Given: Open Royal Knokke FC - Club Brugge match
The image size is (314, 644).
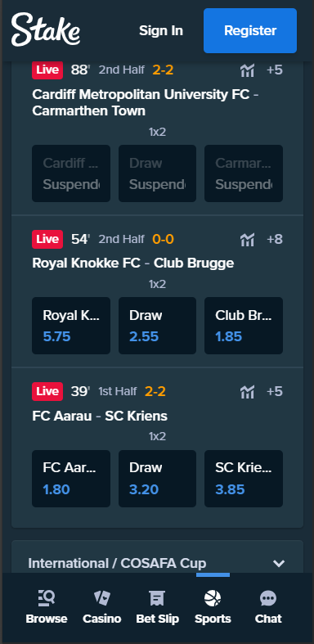Looking at the screenshot, I should click(133, 263).
